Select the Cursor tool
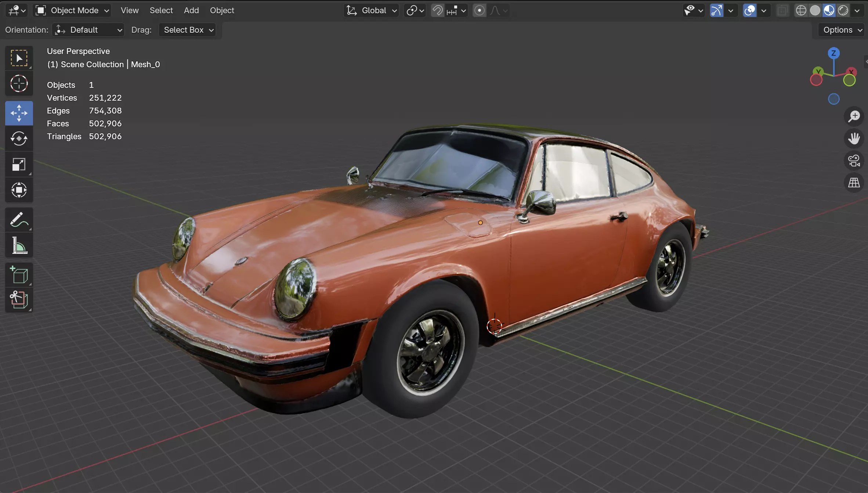The height and width of the screenshot is (493, 868). (19, 83)
